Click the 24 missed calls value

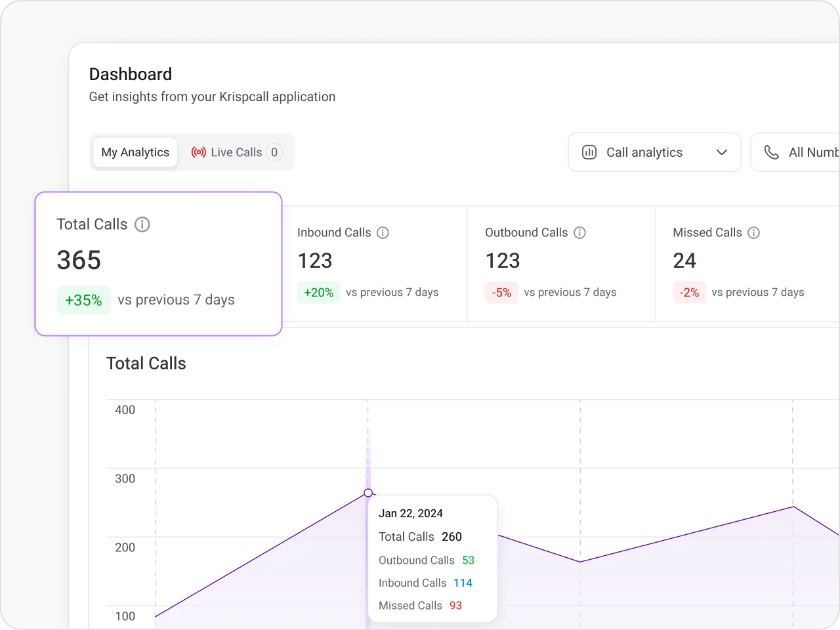click(x=684, y=261)
